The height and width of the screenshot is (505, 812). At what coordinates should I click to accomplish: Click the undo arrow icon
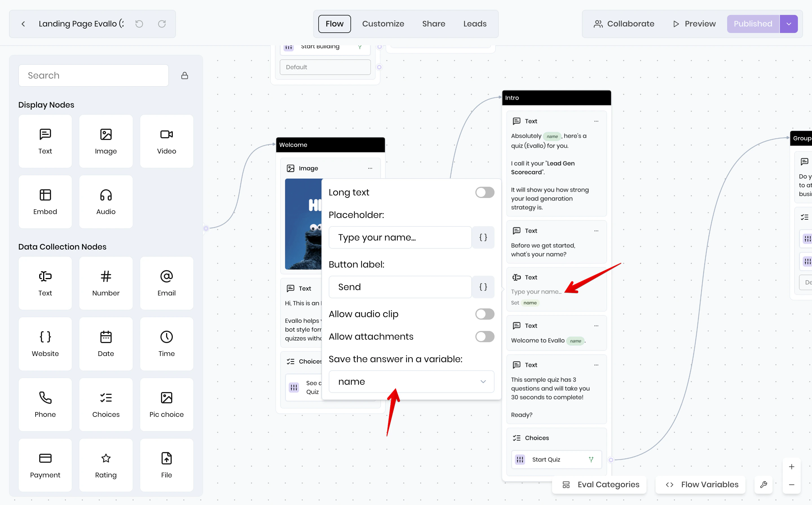coord(139,24)
